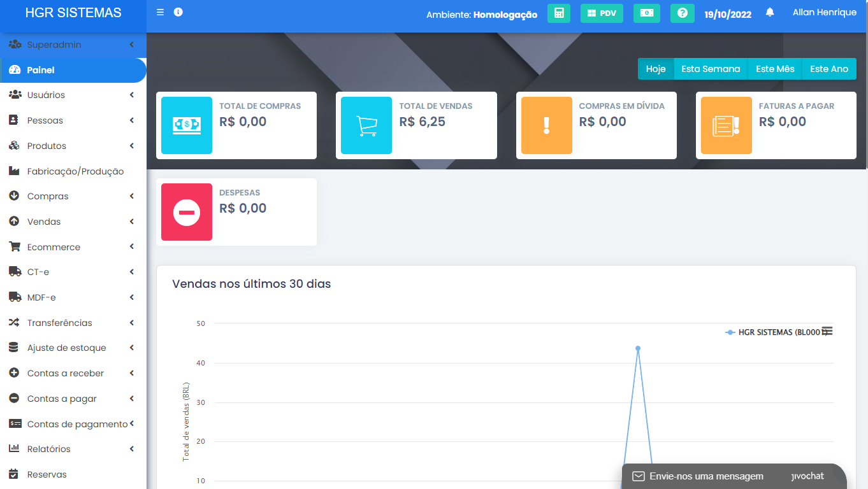The image size is (868, 489).
Task: Click the info circle icon in header
Action: coord(178,13)
